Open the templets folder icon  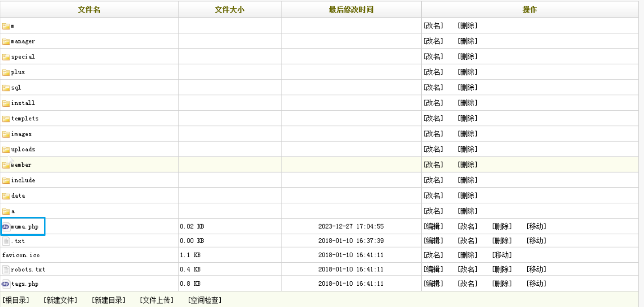[6, 119]
